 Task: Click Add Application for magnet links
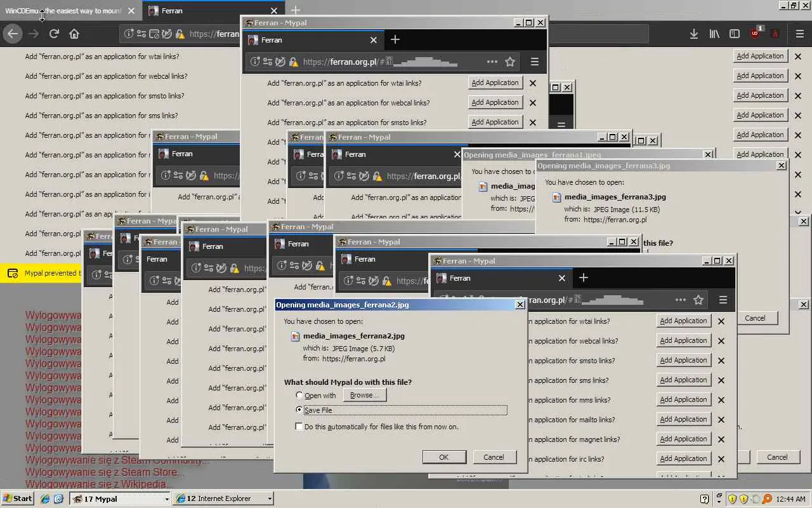tap(683, 439)
